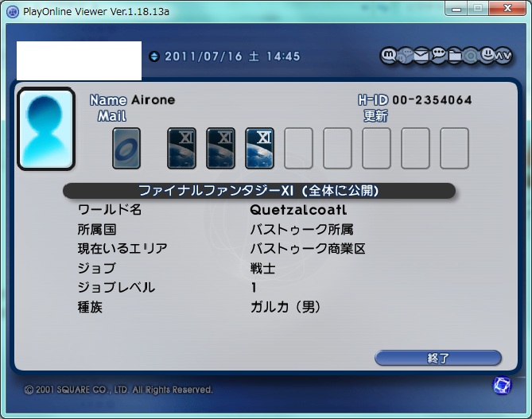Click the copyright text at the bottom

click(118, 390)
